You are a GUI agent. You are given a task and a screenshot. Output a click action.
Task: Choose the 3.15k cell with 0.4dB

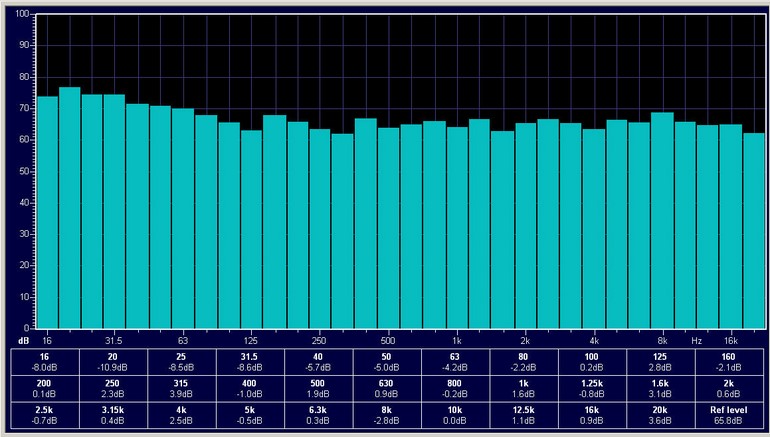[113, 415]
